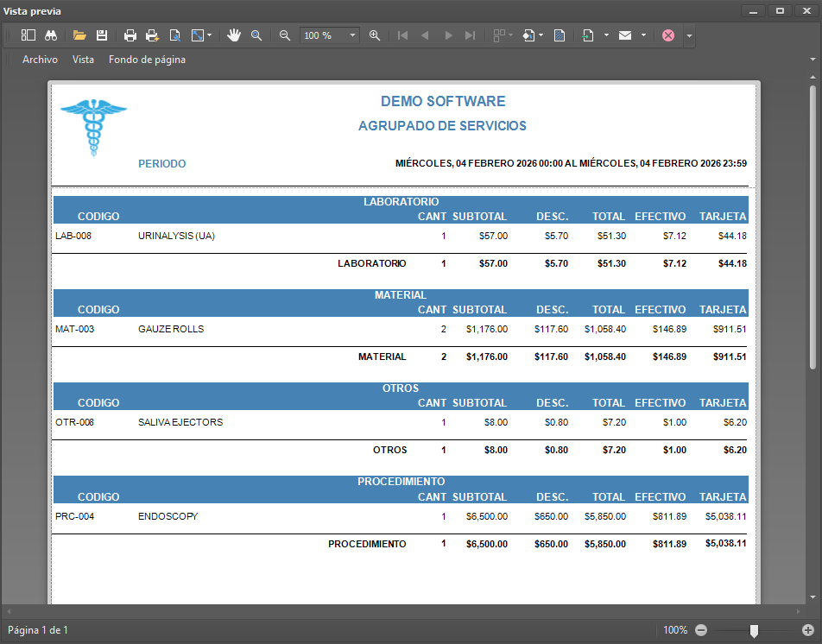Open the Fondo de página menu
Viewport: 822px width, 644px height.
147,60
